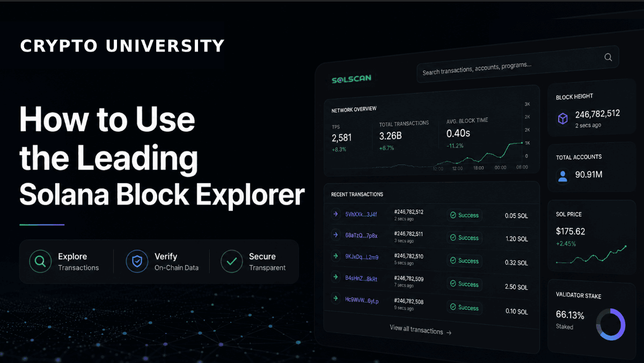644x363 pixels.
Task: Click block number #246,782,510
Action: tap(408, 256)
